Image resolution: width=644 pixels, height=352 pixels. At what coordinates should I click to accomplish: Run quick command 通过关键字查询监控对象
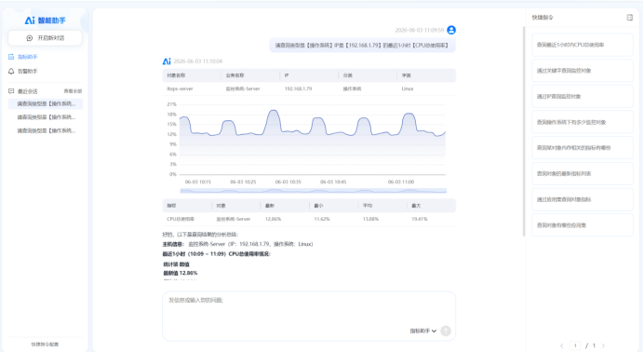(x=583, y=71)
